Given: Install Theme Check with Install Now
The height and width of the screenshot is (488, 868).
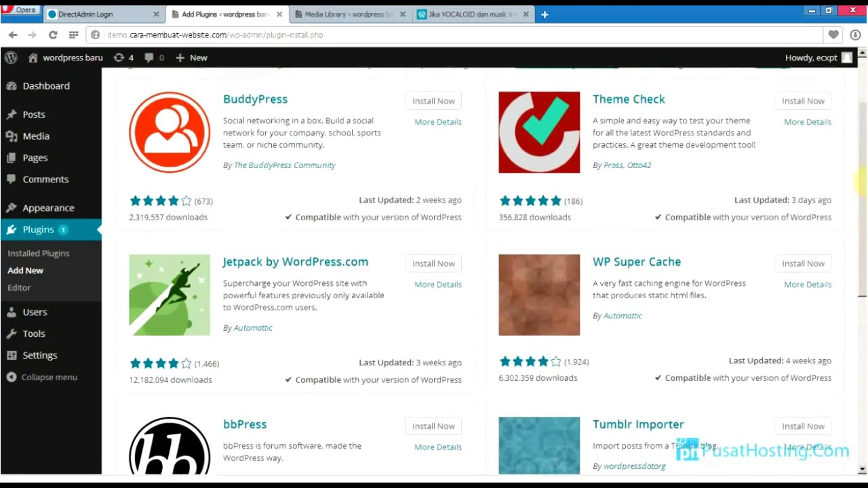Looking at the screenshot, I should point(803,101).
